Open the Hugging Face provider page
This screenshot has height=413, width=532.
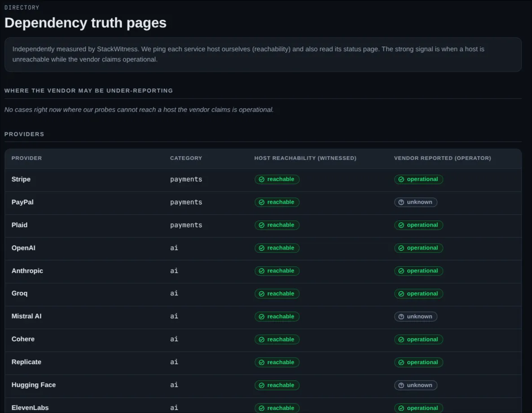pos(34,385)
